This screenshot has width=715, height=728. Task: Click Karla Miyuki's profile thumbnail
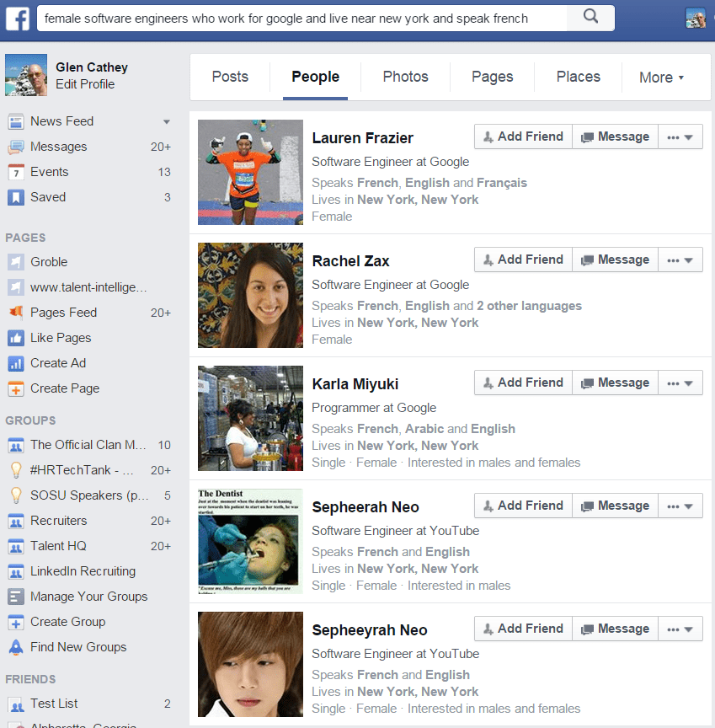pos(250,418)
